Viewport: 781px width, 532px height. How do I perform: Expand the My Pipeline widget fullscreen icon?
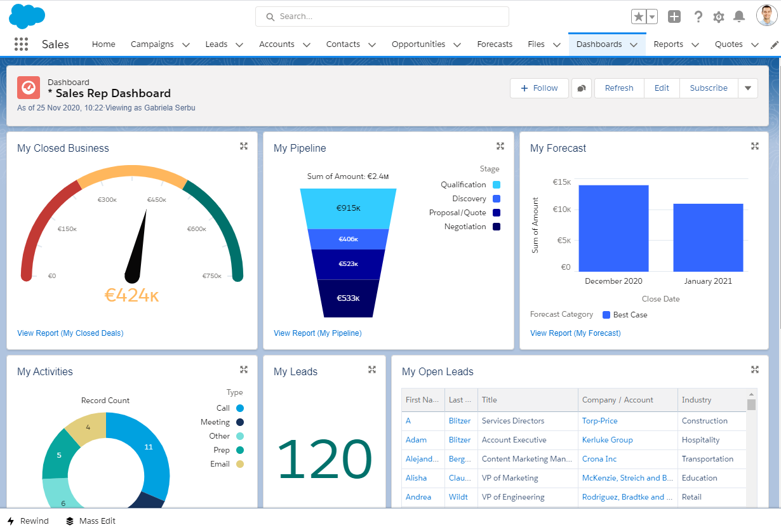500,145
